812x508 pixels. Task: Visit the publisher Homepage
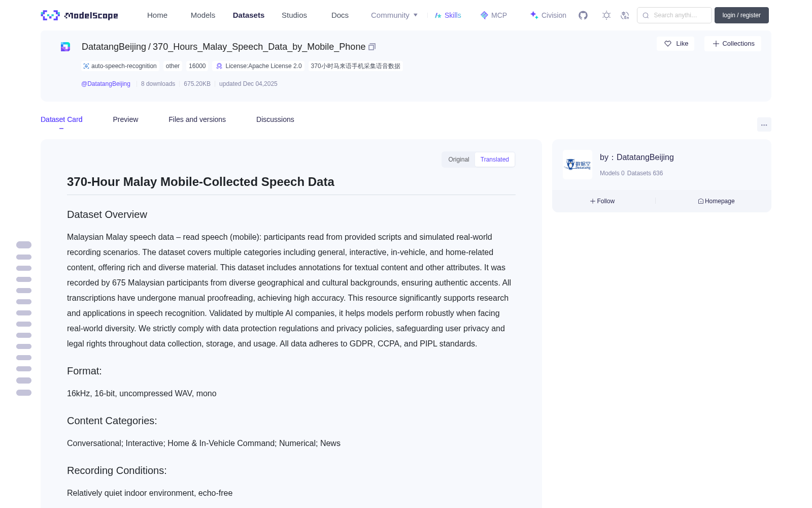pos(716,201)
